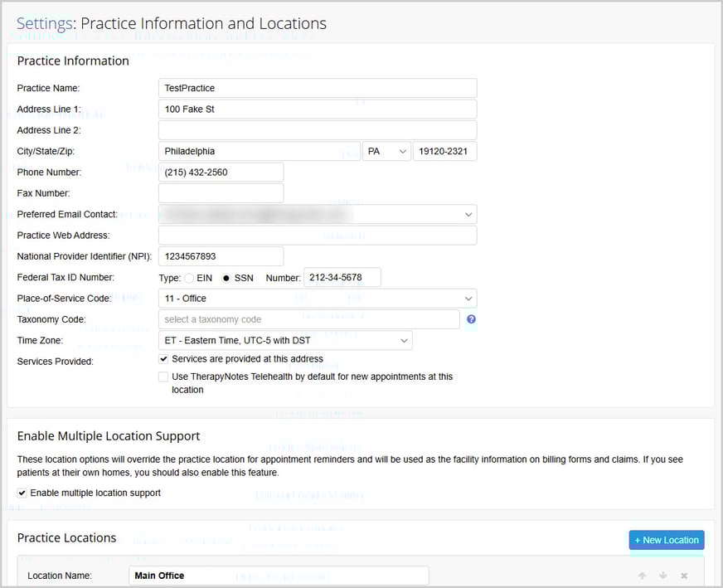Click the National Provider Identifier field
The height and width of the screenshot is (588, 723).
point(221,256)
